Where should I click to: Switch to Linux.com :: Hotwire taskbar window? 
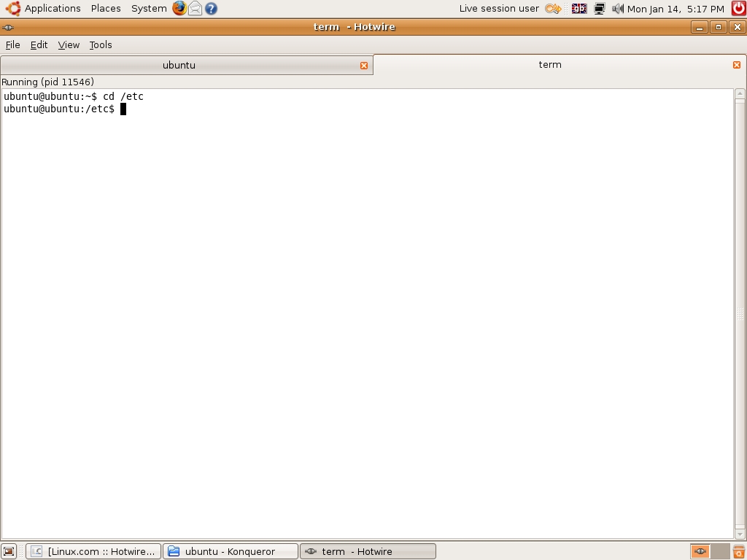93,551
